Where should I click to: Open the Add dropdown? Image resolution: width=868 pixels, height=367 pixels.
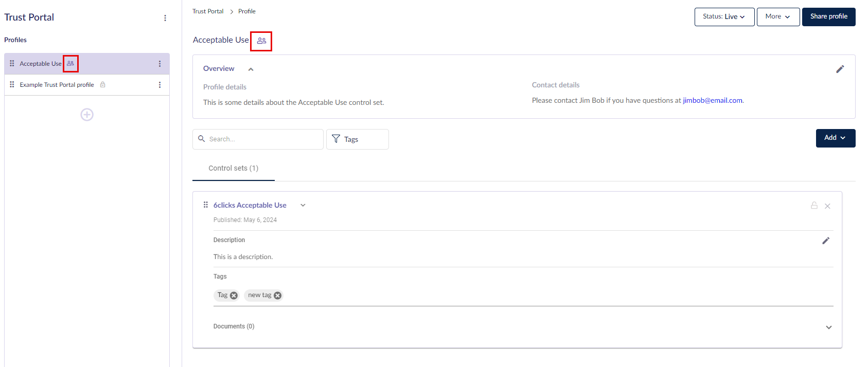click(x=836, y=138)
